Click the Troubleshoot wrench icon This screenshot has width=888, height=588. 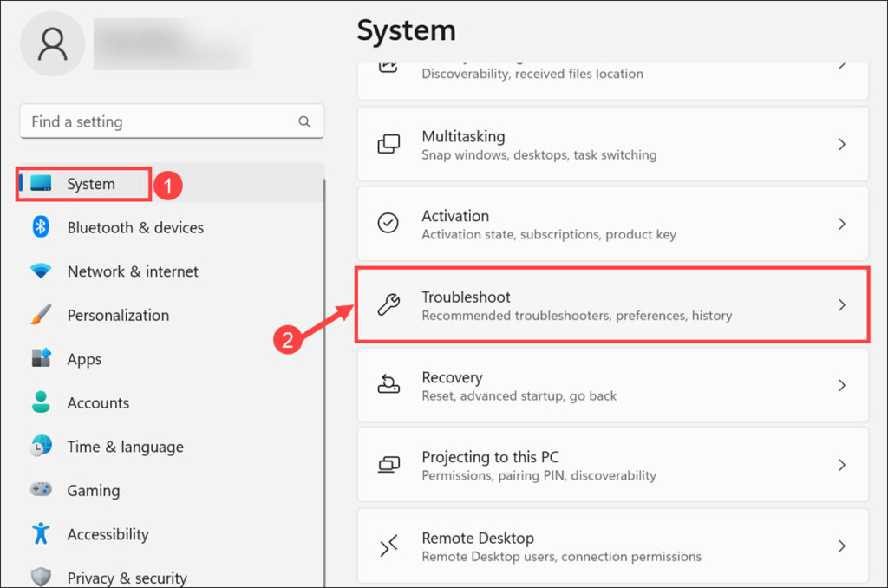point(388,304)
